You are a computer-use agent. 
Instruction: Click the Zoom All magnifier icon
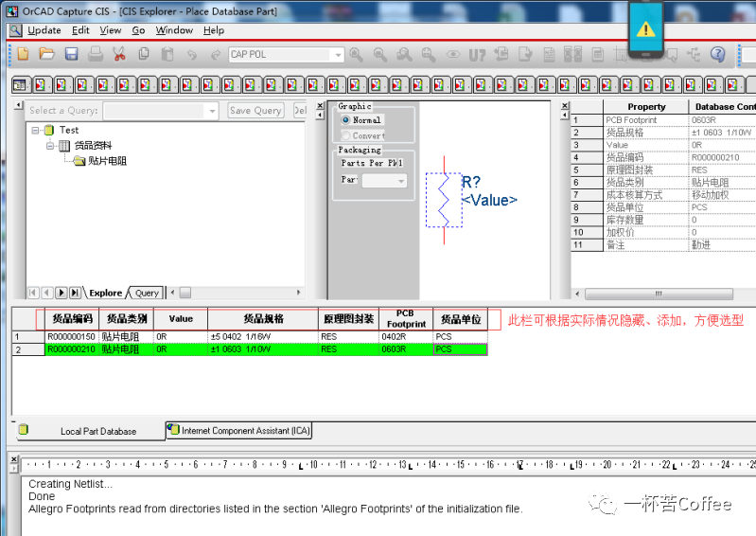pos(429,55)
